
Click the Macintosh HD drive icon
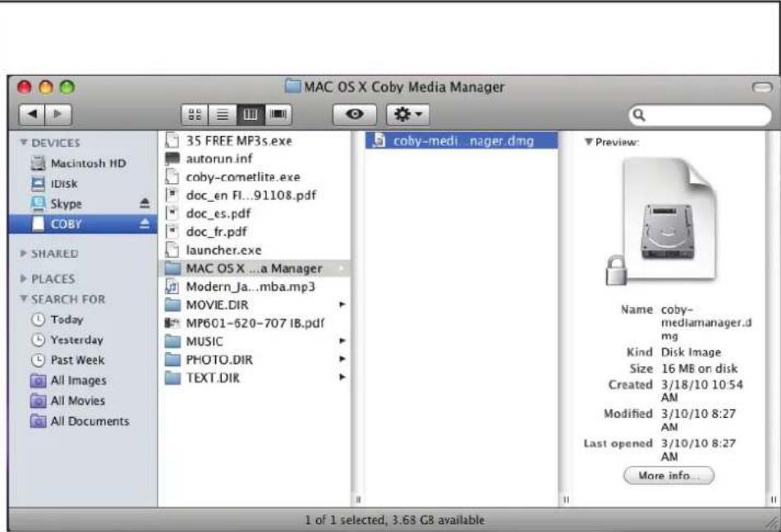[x=39, y=163]
